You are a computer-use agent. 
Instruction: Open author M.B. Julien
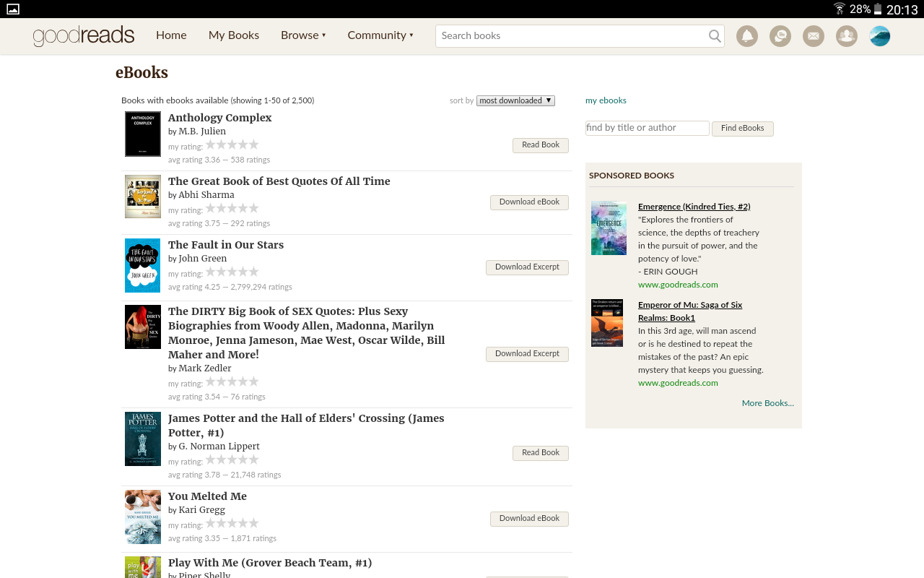pyautogui.click(x=202, y=131)
